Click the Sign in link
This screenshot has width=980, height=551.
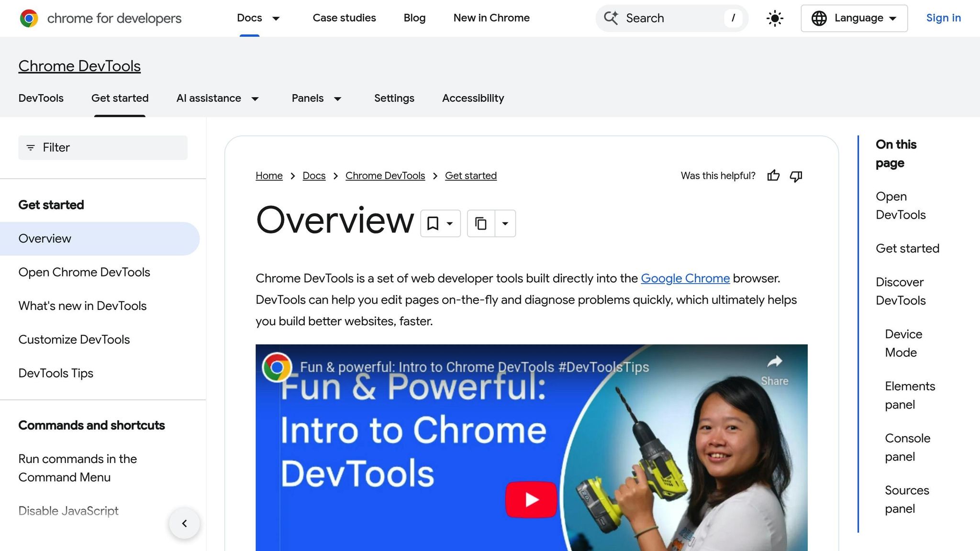tap(943, 18)
